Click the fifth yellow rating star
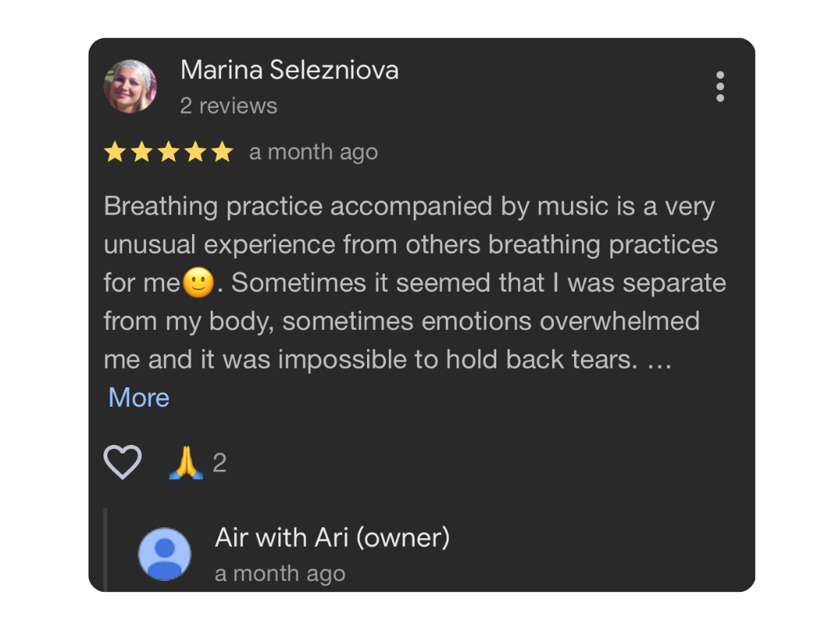The height and width of the screenshot is (630, 840). (x=222, y=152)
